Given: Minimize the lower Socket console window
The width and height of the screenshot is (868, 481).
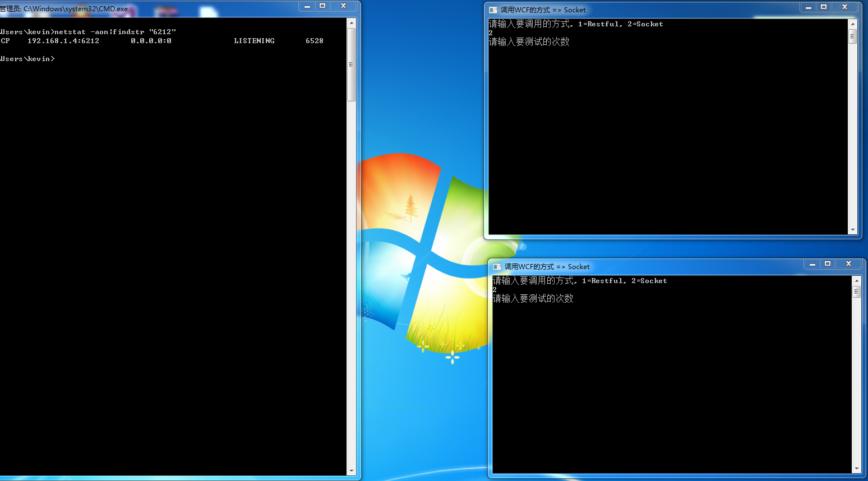Looking at the screenshot, I should (812, 264).
